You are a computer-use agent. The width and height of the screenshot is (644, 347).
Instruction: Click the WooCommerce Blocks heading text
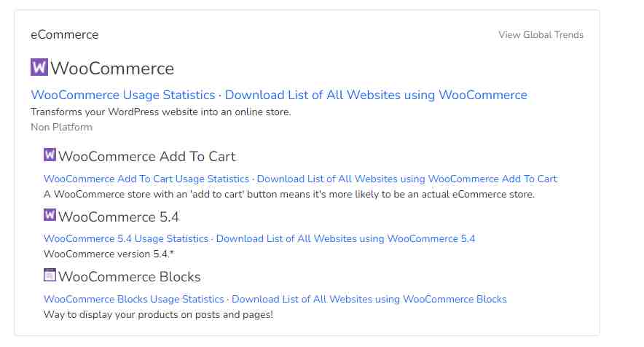tap(130, 277)
